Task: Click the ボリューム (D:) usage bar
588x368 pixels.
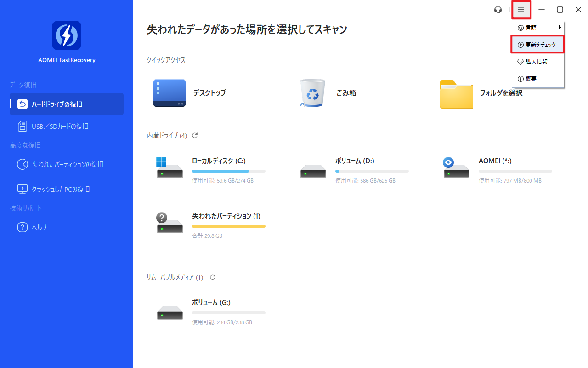Action: click(372, 171)
